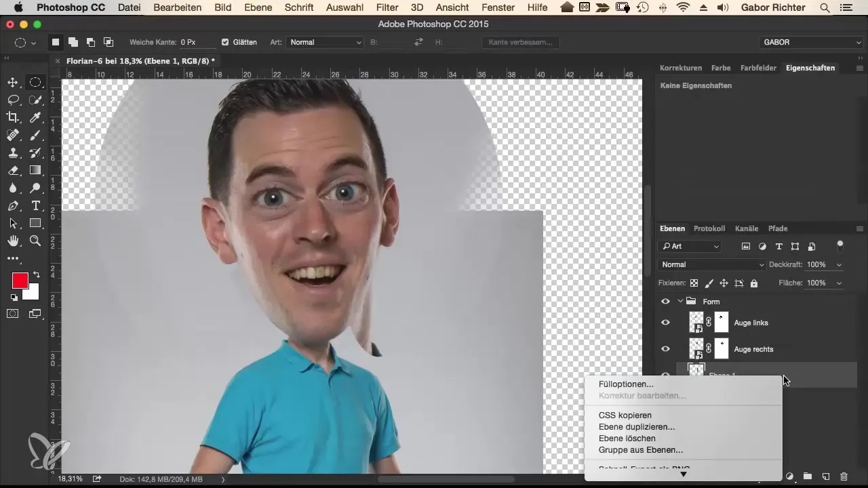Hide the Auge links layer

pos(665,323)
